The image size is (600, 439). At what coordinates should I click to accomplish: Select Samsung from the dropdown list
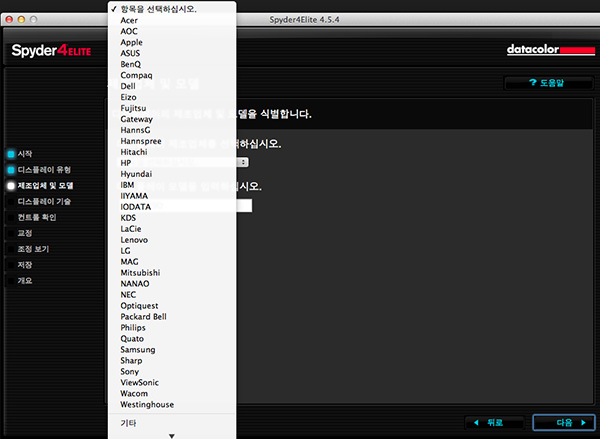139,349
